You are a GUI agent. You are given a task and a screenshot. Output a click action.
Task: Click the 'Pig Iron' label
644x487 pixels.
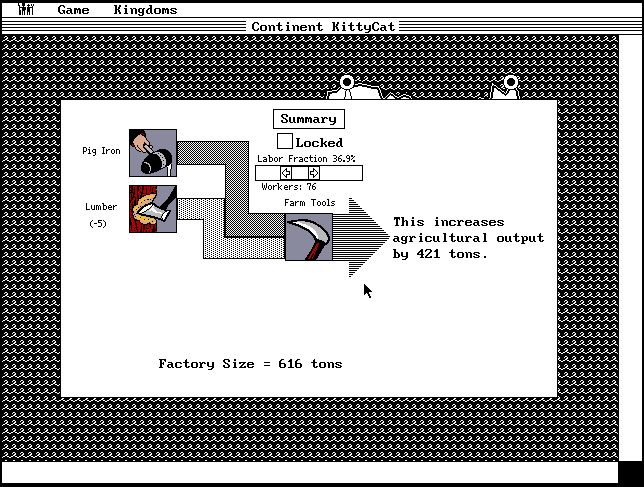(x=101, y=151)
